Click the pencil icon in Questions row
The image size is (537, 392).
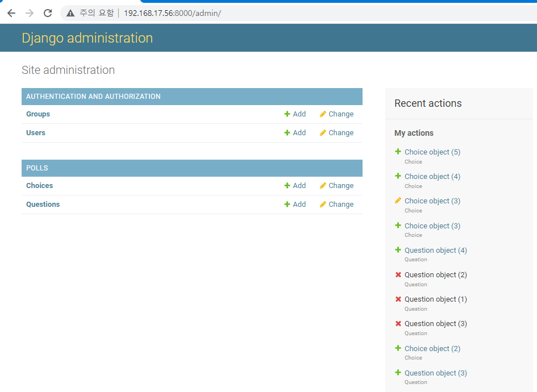pyautogui.click(x=323, y=205)
